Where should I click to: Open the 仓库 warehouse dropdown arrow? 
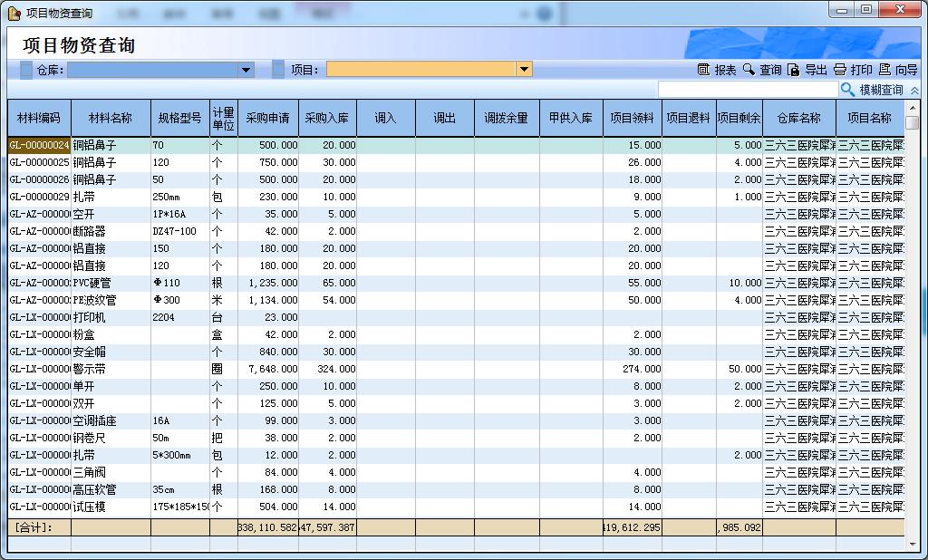click(246, 70)
